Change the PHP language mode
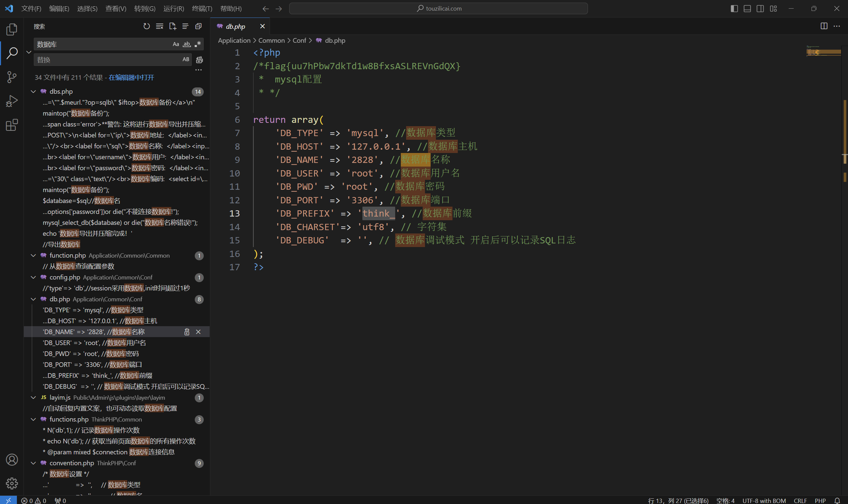 [x=820, y=500]
